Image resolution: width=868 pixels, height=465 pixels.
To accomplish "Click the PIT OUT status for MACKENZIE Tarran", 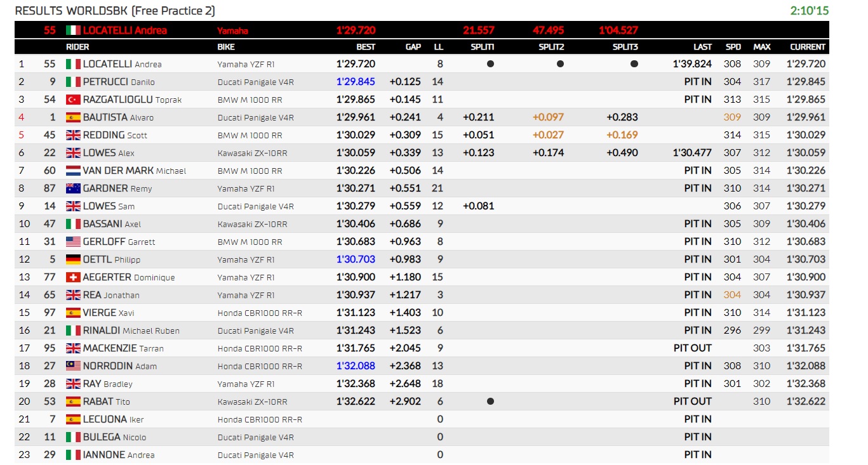I will tap(693, 348).
